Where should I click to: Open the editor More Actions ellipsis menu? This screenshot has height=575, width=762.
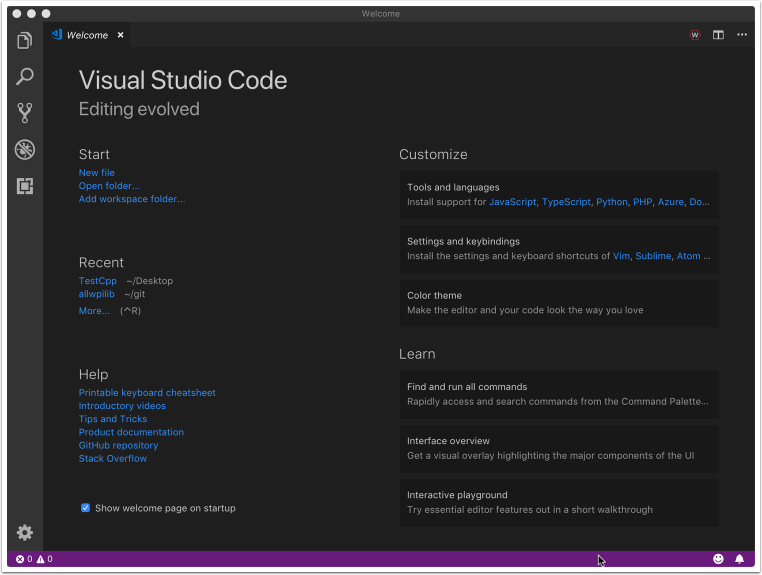tap(742, 35)
